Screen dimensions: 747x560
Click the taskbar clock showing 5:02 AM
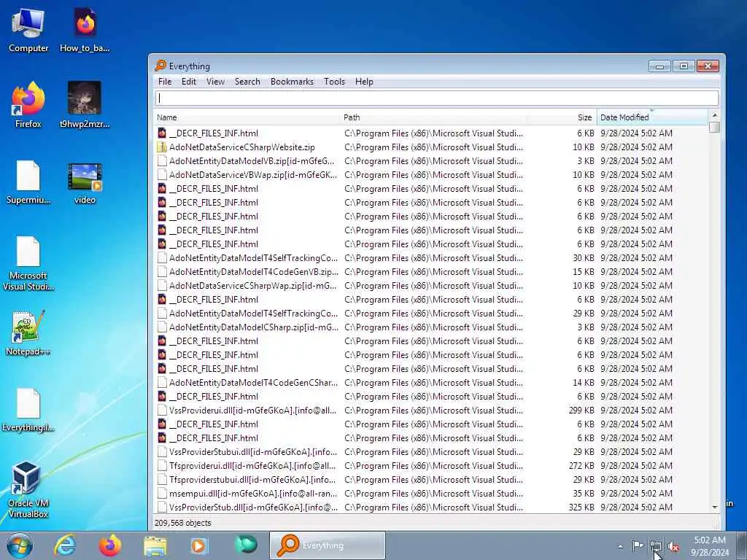click(x=710, y=545)
